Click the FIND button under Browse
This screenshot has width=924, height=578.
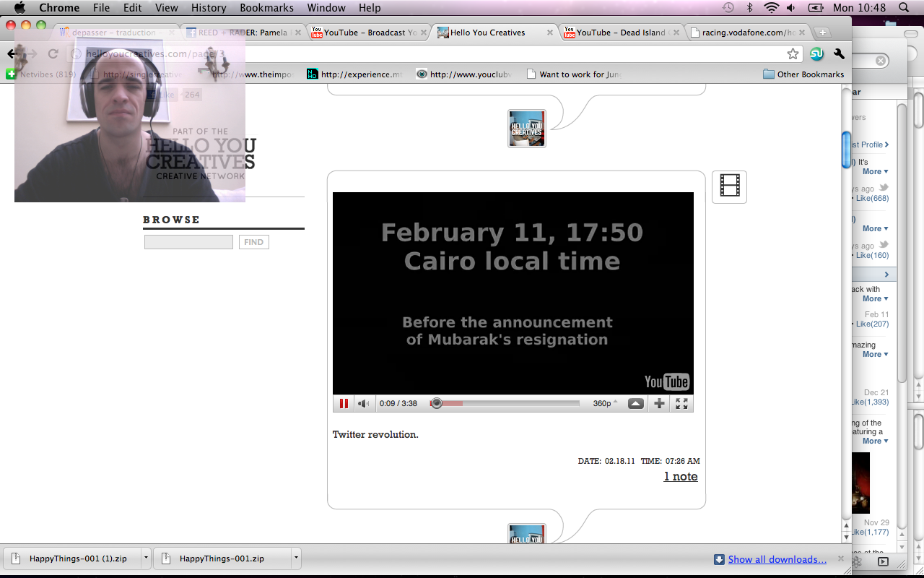pos(253,242)
